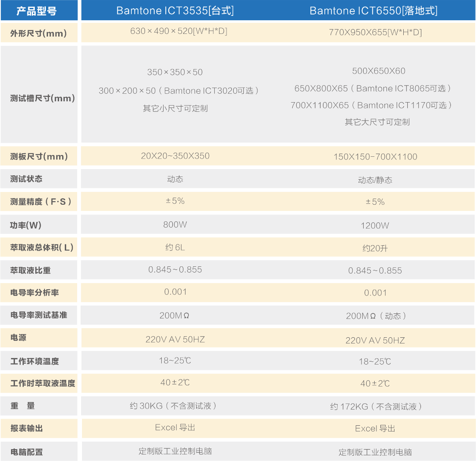Click the 测量精度 (F·S) row label
This screenshot has width=476, height=461.
[x=41, y=202]
